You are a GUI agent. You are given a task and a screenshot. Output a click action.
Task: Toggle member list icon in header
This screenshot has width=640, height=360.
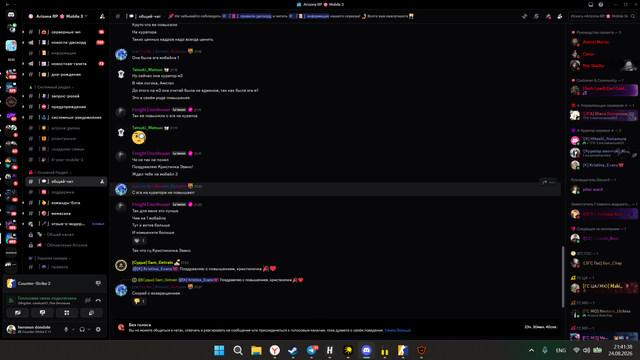point(560,16)
